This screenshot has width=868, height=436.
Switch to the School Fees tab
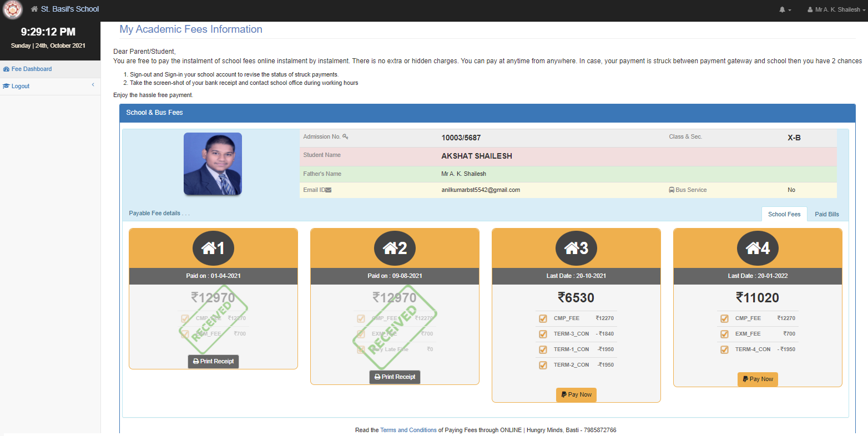tap(784, 214)
